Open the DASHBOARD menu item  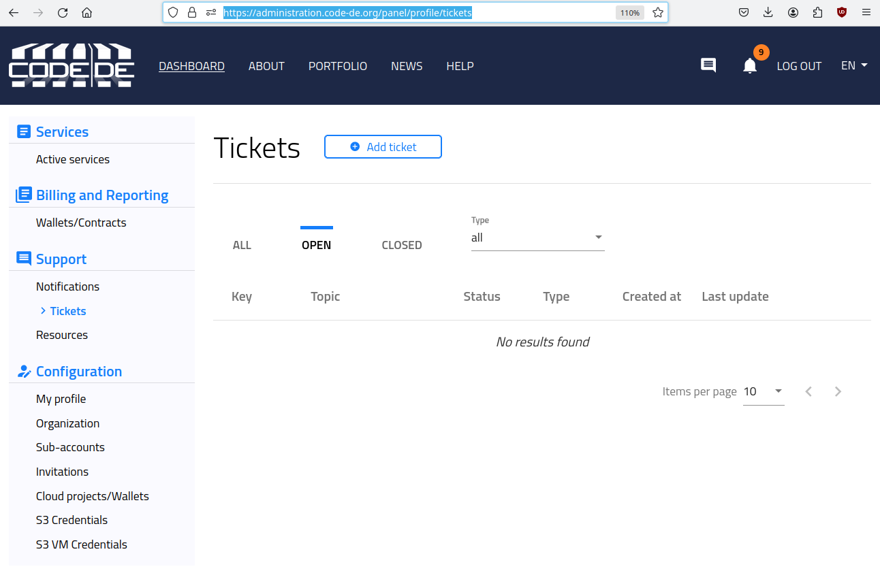coord(191,66)
